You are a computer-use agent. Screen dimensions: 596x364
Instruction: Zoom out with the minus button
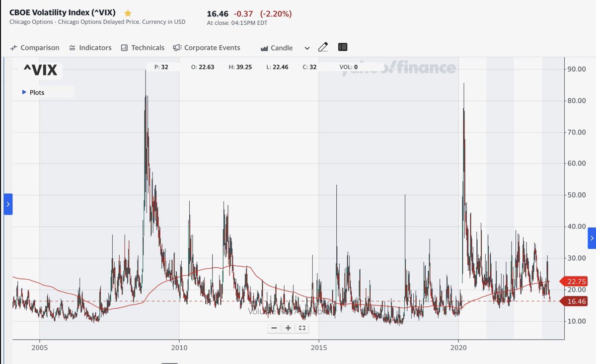274,328
